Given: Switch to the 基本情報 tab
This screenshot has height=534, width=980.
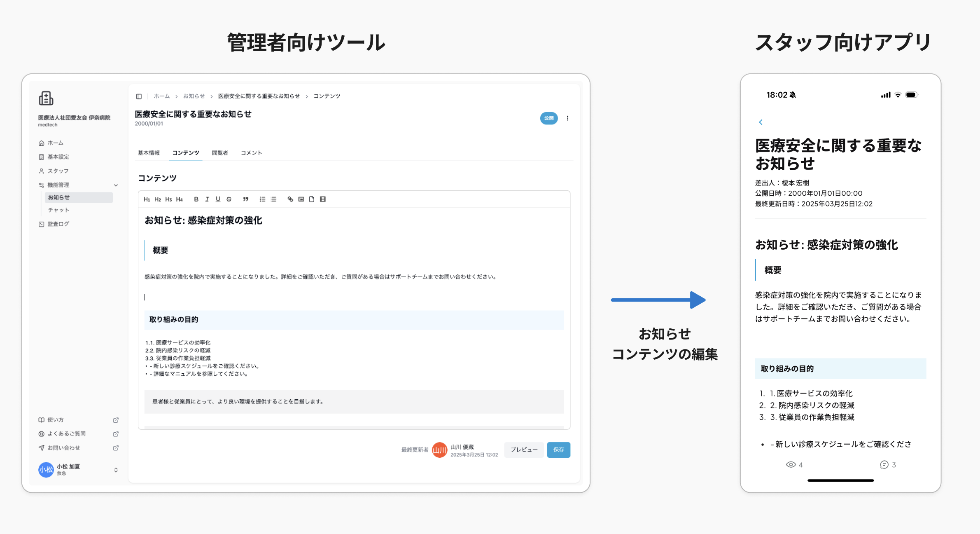Looking at the screenshot, I should tap(149, 153).
